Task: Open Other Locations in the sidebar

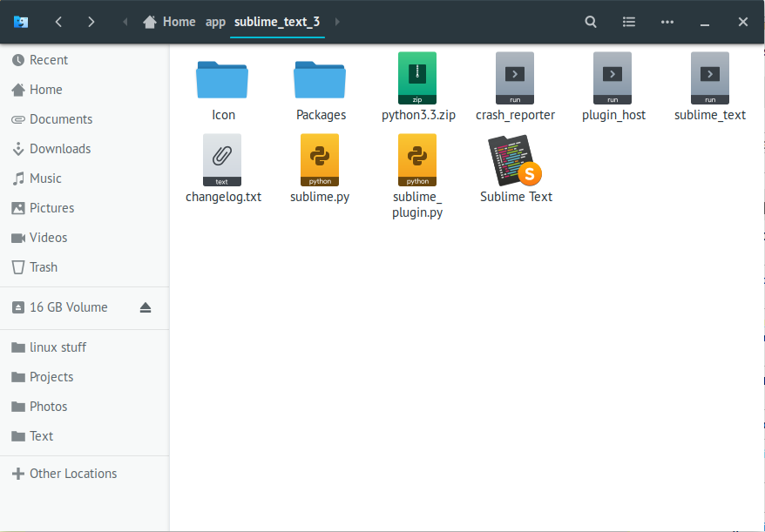Action: 71,473
